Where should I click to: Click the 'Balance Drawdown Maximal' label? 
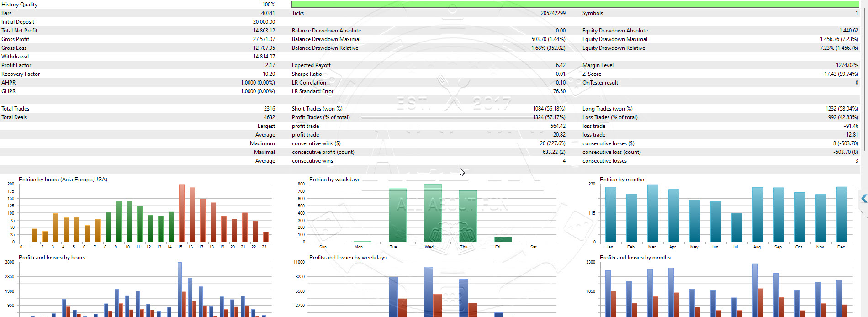(x=326, y=39)
